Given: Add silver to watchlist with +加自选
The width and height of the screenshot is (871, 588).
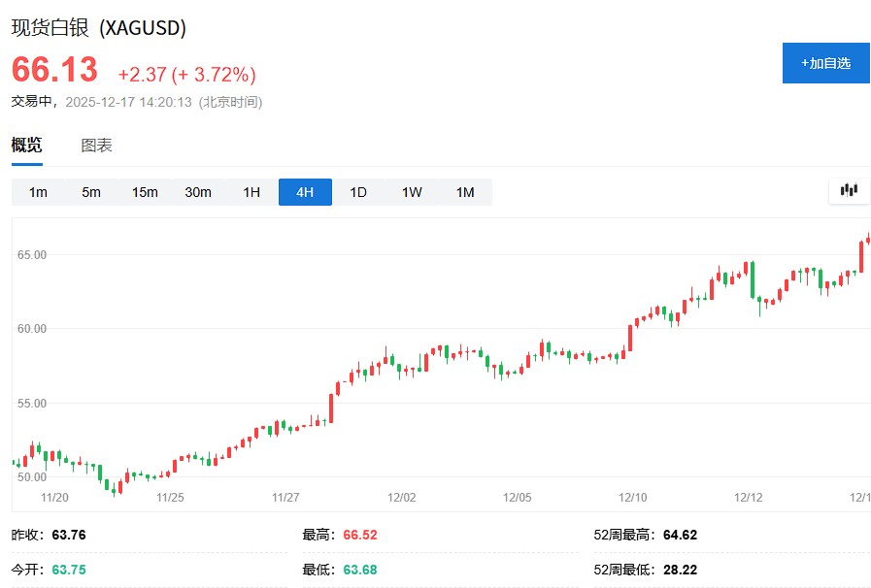Looking at the screenshot, I should (825, 63).
